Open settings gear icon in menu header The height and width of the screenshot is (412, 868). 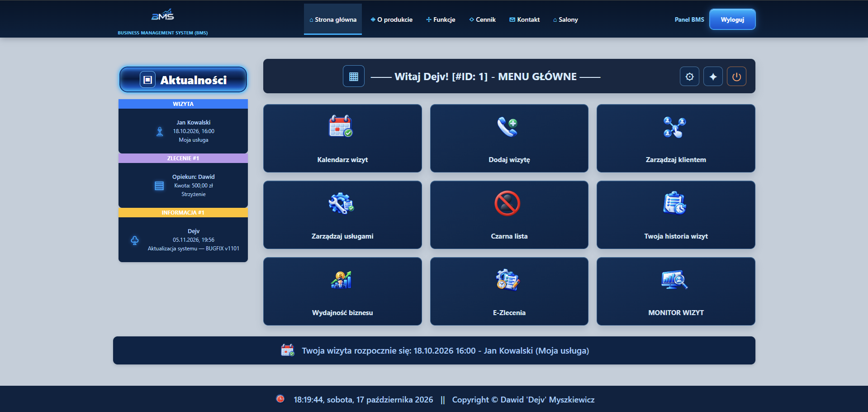690,77
